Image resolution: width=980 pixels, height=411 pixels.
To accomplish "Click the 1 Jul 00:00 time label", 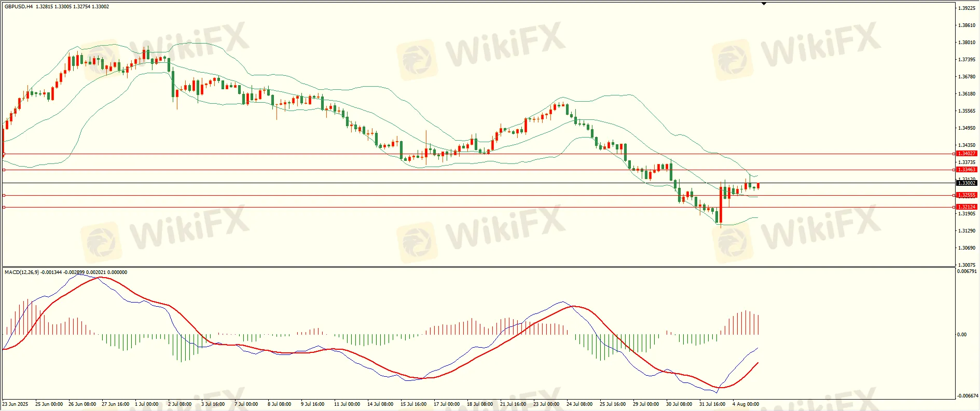I will point(147,404).
